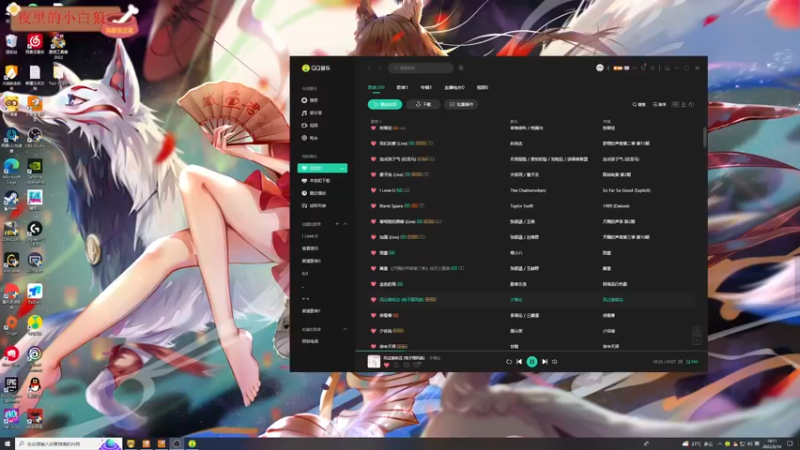This screenshot has height=450, width=800.
Task: Switch to the Videos (视频 5) tab
Action: pos(482,88)
